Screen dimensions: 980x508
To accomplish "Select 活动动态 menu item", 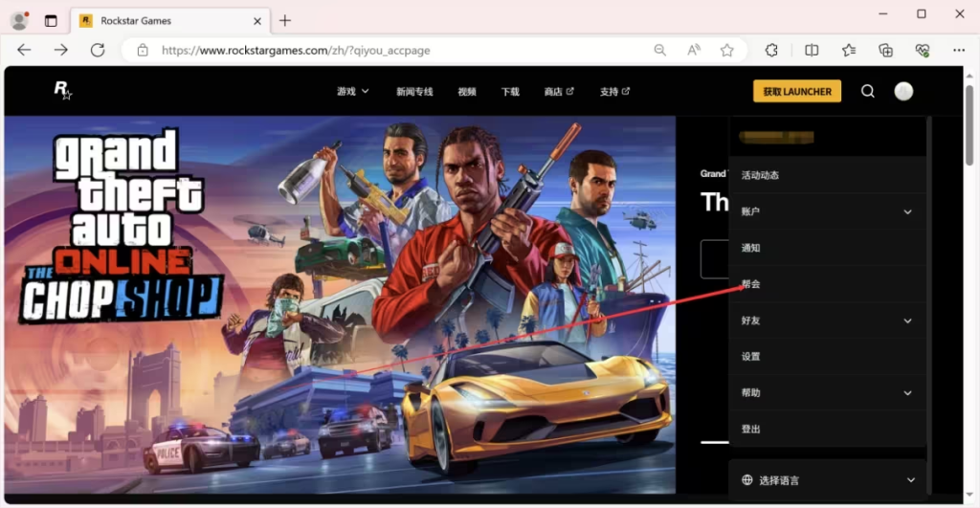I will coord(828,175).
